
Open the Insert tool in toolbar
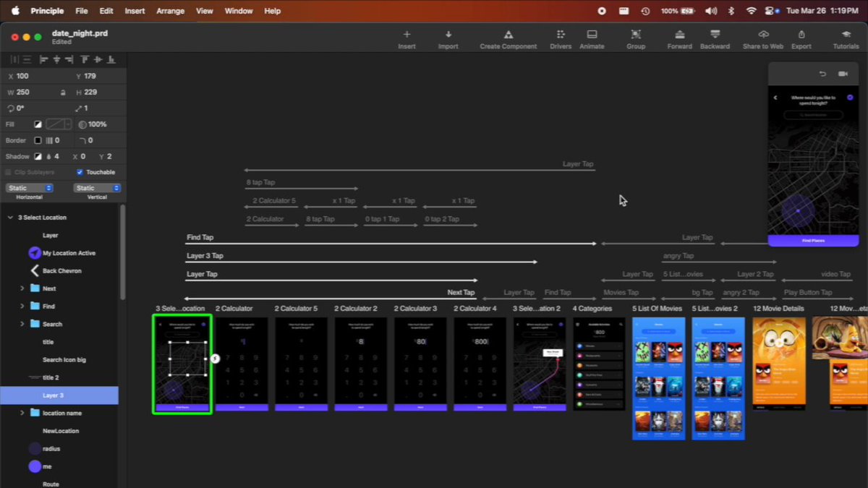(407, 39)
